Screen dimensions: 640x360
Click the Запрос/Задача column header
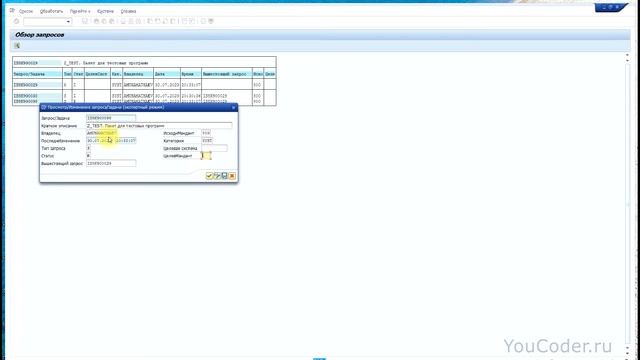coord(38,74)
